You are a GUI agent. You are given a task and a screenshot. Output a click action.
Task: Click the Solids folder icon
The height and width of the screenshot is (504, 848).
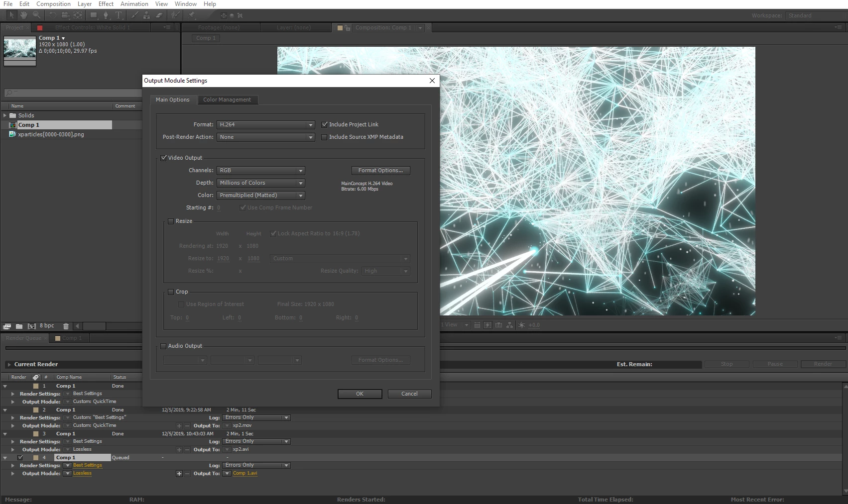click(x=13, y=115)
